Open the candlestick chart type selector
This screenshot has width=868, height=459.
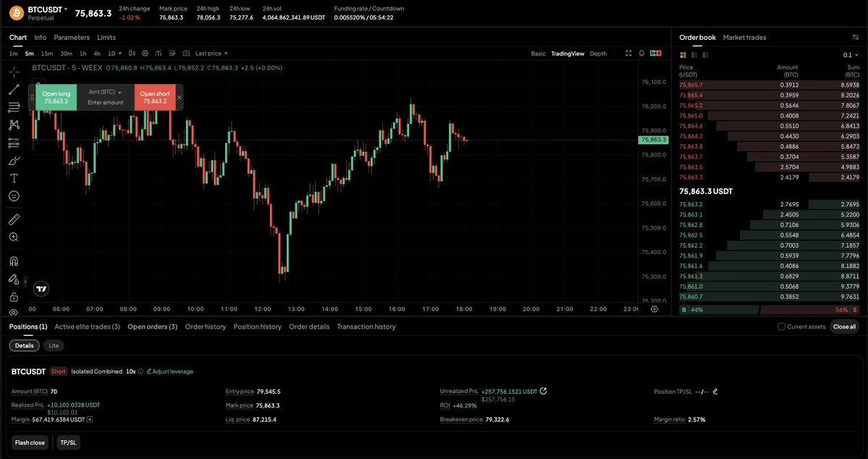click(x=132, y=54)
